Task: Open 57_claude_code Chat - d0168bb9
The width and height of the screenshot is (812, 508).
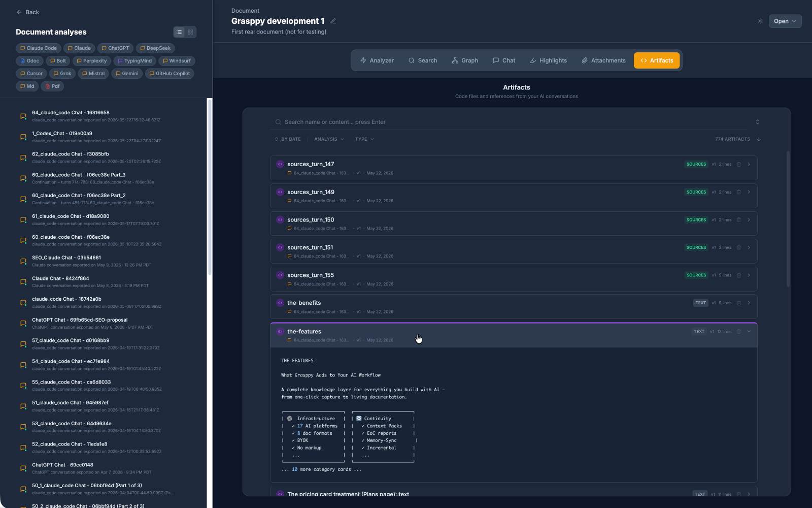Action: pyautogui.click(x=104, y=344)
